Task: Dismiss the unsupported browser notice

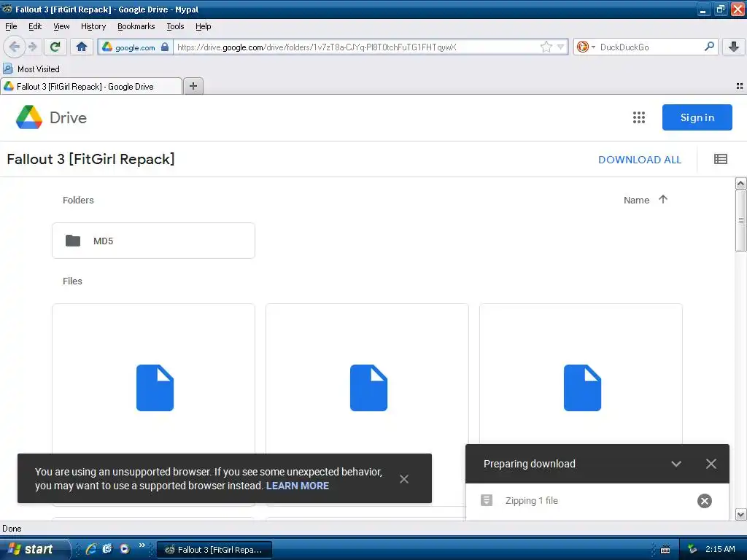Action: 404,479
